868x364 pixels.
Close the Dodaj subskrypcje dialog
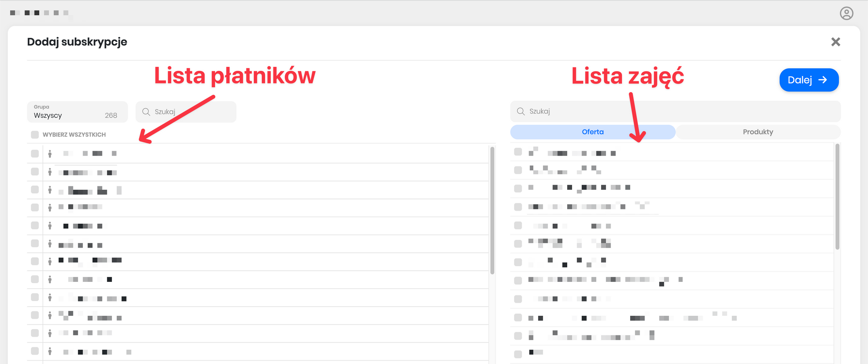pos(835,42)
